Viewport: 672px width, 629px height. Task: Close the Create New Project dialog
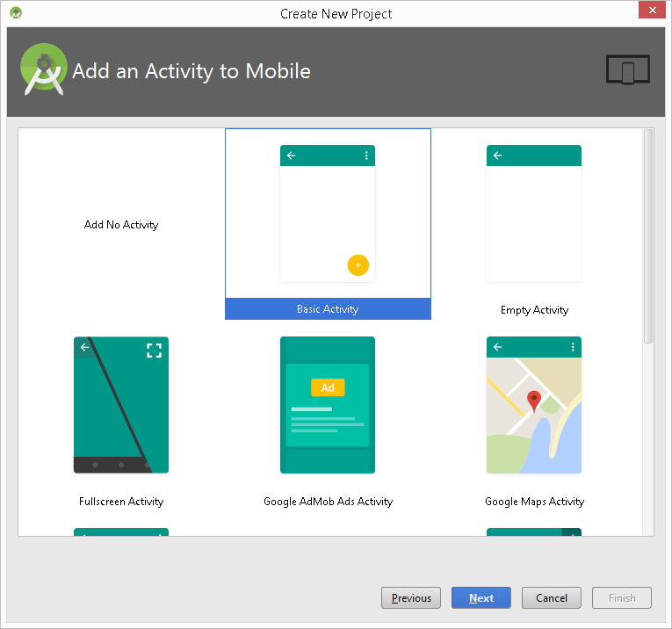(652, 10)
